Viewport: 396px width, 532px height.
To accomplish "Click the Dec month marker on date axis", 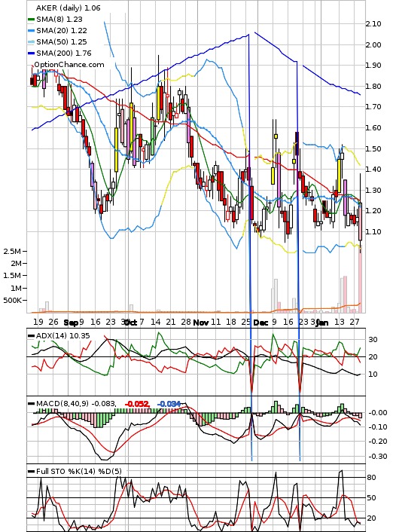I will pos(260,323).
